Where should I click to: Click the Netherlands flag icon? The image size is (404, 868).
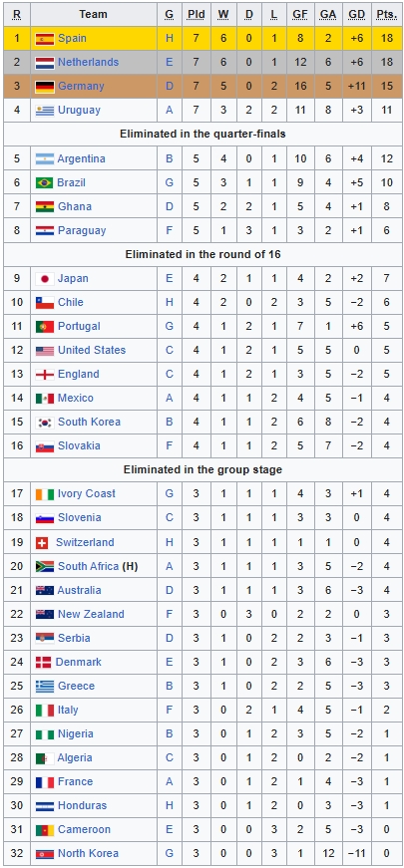pos(44,63)
